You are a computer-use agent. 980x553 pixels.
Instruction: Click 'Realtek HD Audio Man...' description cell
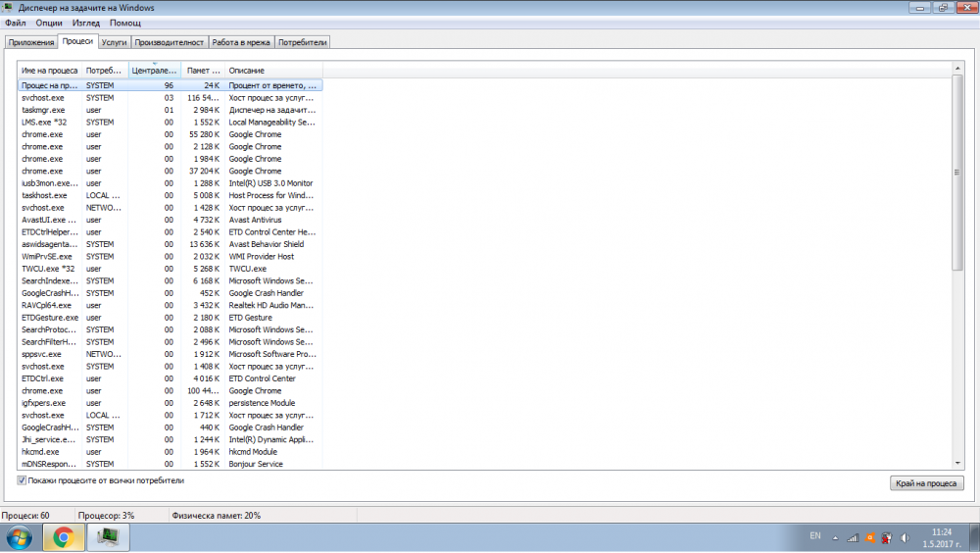tap(271, 305)
